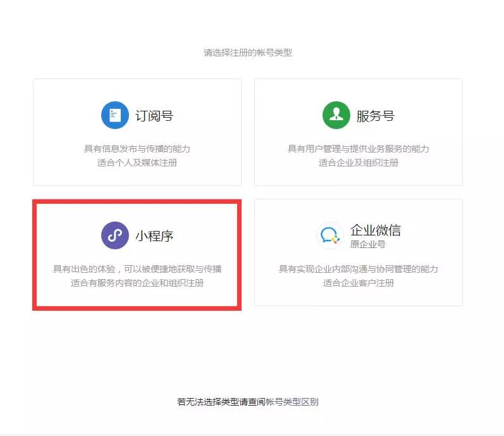The height and width of the screenshot is (436, 504).
Task: Open the 帐号类型区别 link
Action: 292,402
